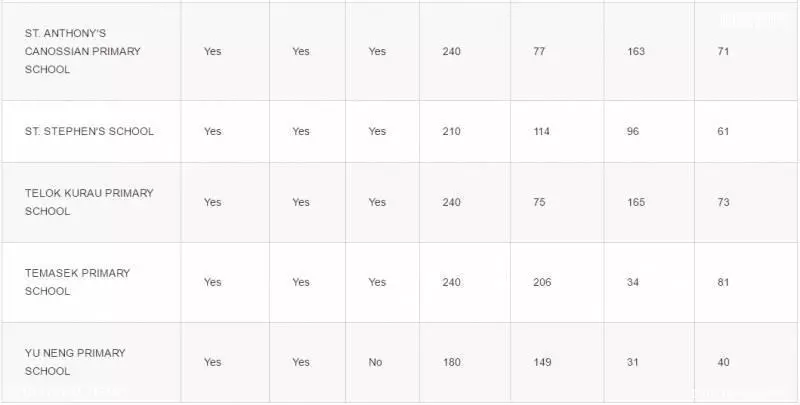Select value 180 in Yu Neng row
The width and height of the screenshot is (800, 405).
tap(452, 362)
